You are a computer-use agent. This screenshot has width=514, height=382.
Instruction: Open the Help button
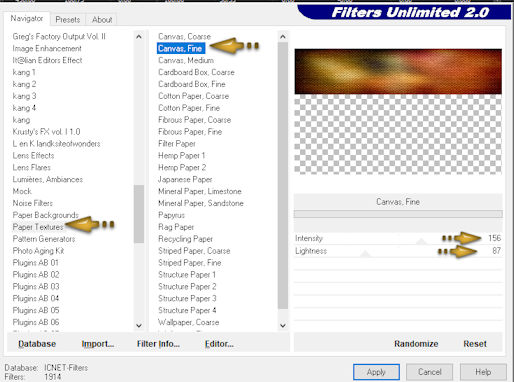483,372
